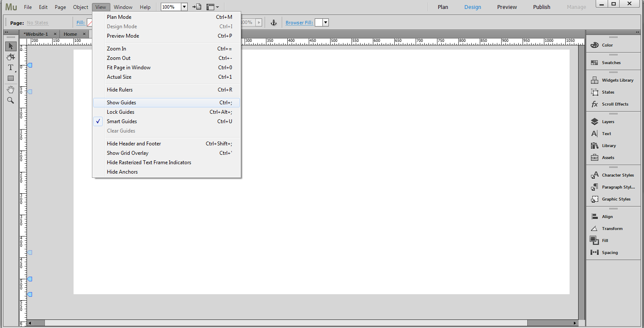
Task: Open the Swatches panel
Action: (611, 62)
